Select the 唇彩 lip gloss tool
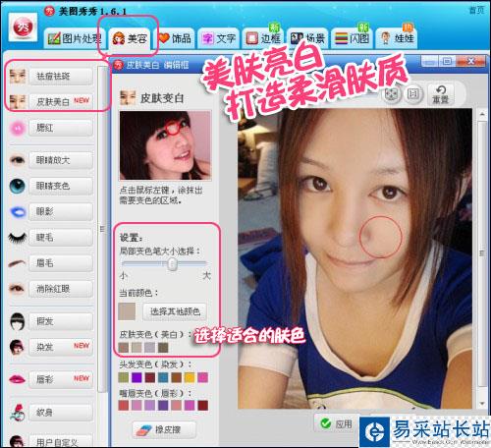Screen dimensions: 491x448 click(x=61, y=380)
